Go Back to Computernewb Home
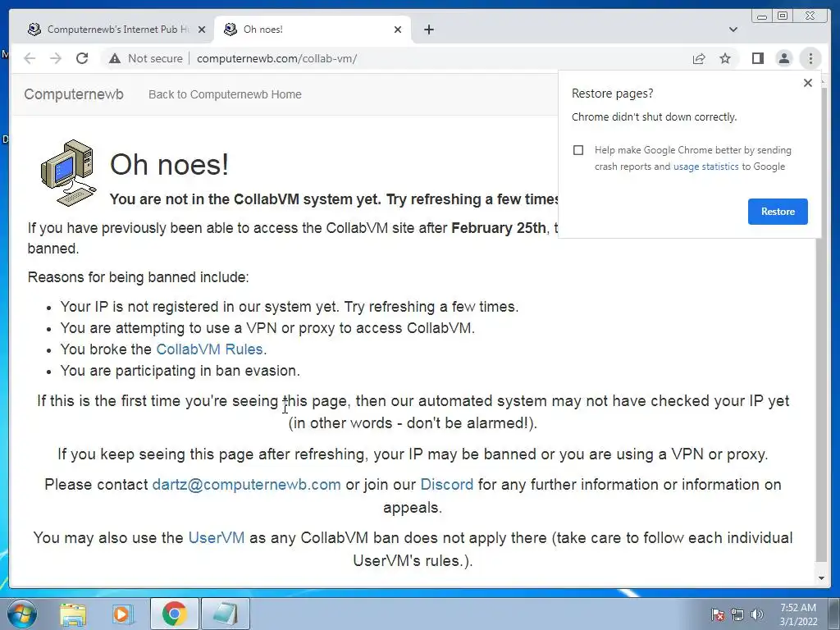 (225, 94)
